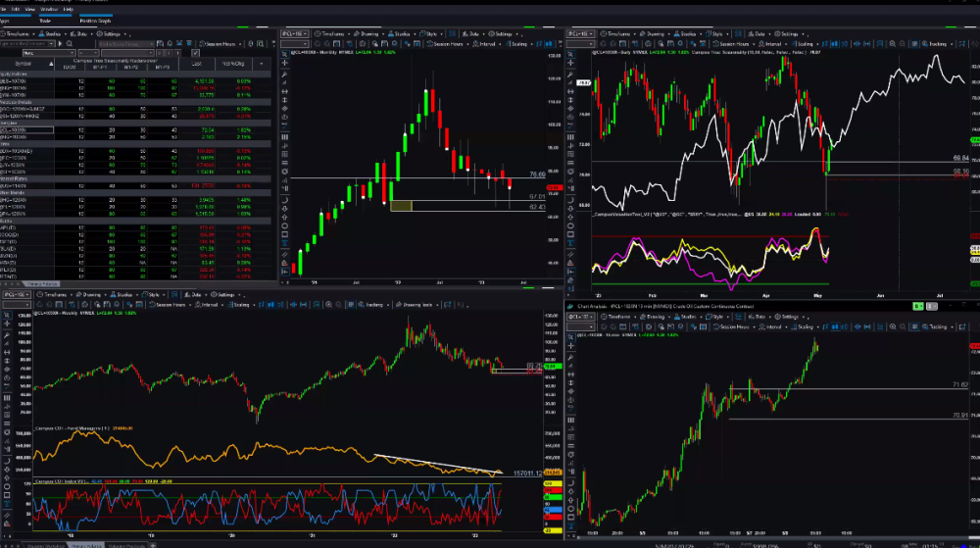Open Timeframe dropdown in RadarScreen window
980x548 pixels.
point(17,33)
